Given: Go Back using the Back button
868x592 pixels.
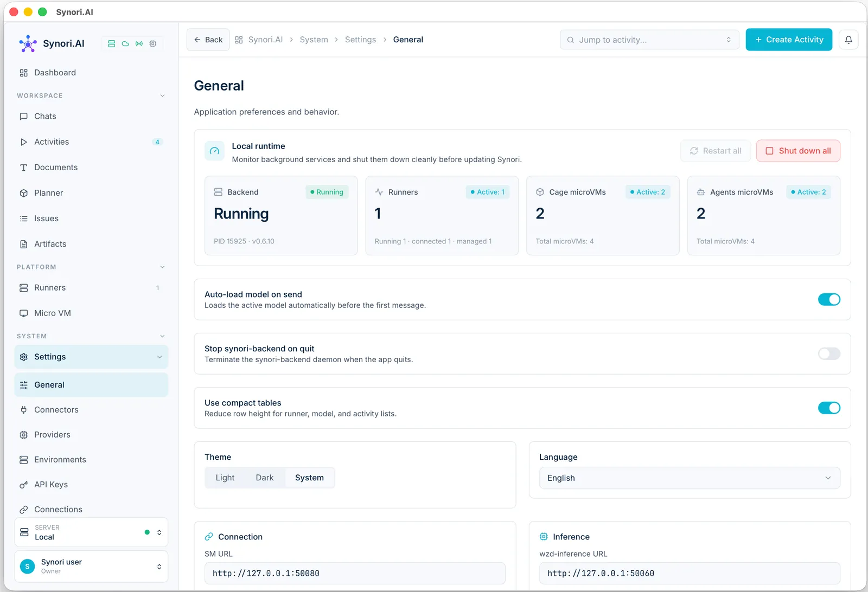Looking at the screenshot, I should tap(208, 40).
